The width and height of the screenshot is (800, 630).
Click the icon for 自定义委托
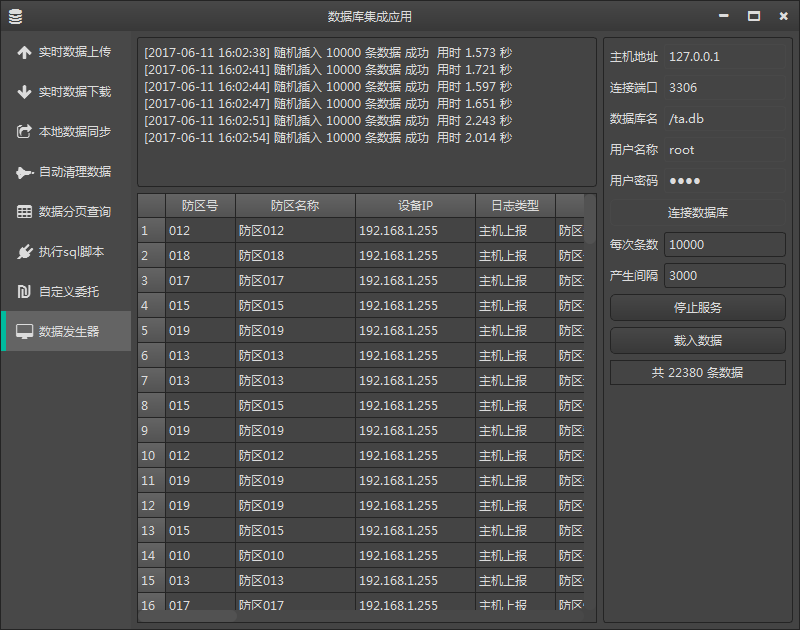[x=24, y=292]
